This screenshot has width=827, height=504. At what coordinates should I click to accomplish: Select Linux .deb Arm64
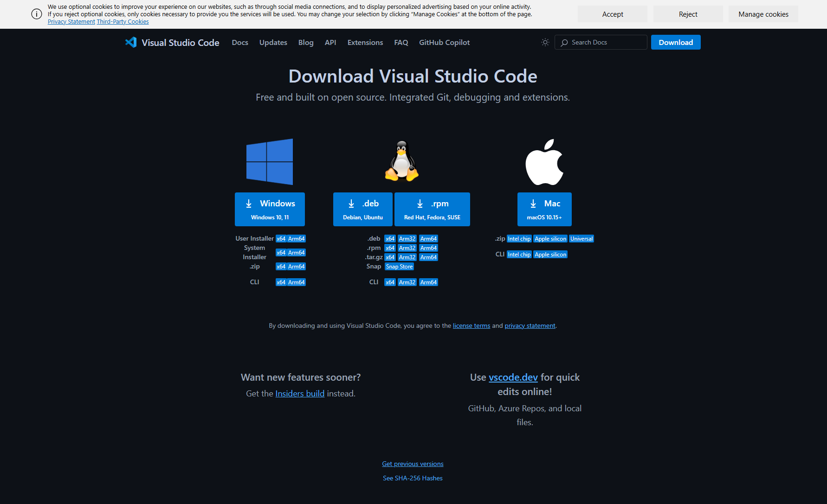pos(428,239)
